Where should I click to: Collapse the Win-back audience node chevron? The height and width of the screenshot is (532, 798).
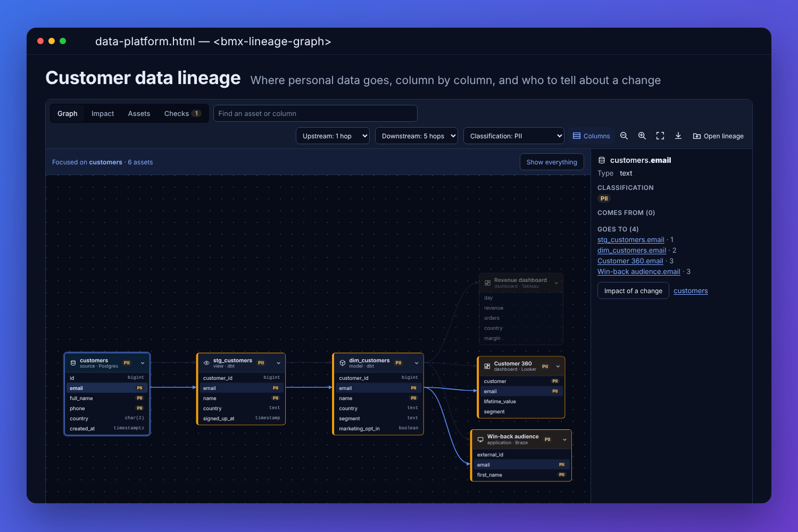(564, 439)
